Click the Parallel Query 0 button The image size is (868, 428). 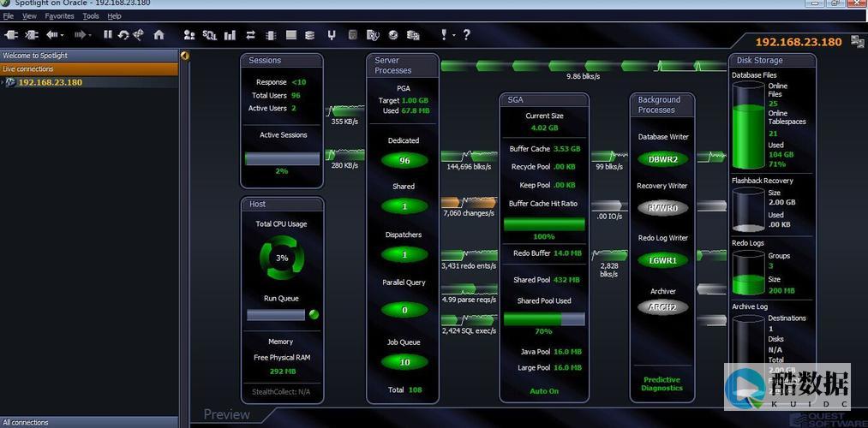pyautogui.click(x=404, y=310)
